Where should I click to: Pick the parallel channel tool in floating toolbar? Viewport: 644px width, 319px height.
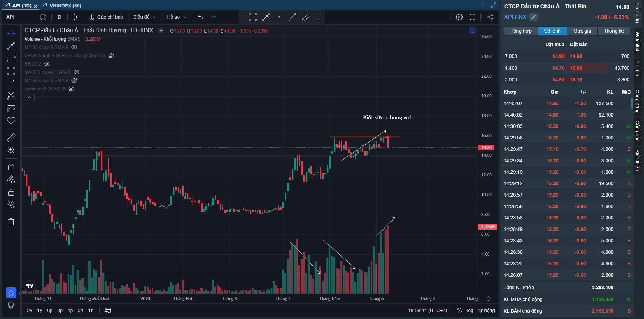click(306, 17)
